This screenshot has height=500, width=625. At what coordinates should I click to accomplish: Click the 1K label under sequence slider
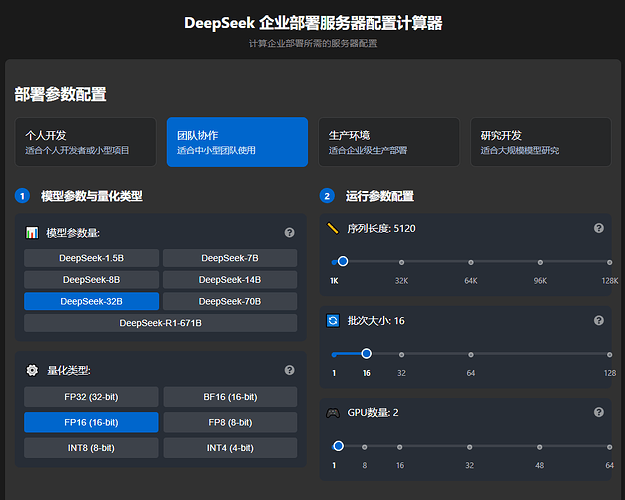click(334, 281)
